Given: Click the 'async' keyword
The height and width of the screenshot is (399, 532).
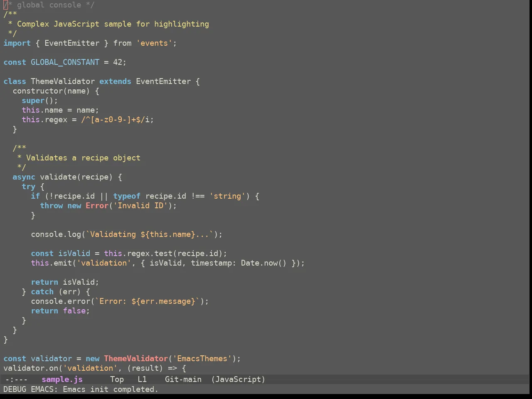Looking at the screenshot, I should pos(24,177).
